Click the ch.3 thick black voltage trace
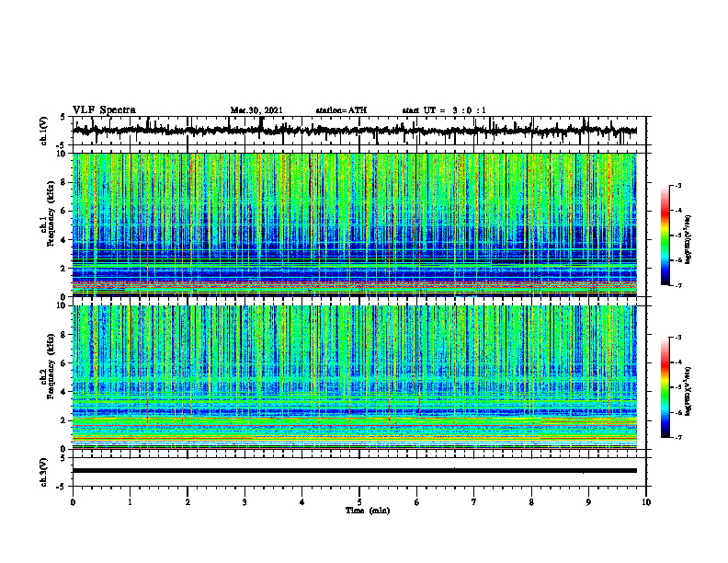This screenshot has height=563, width=728. 355,471
